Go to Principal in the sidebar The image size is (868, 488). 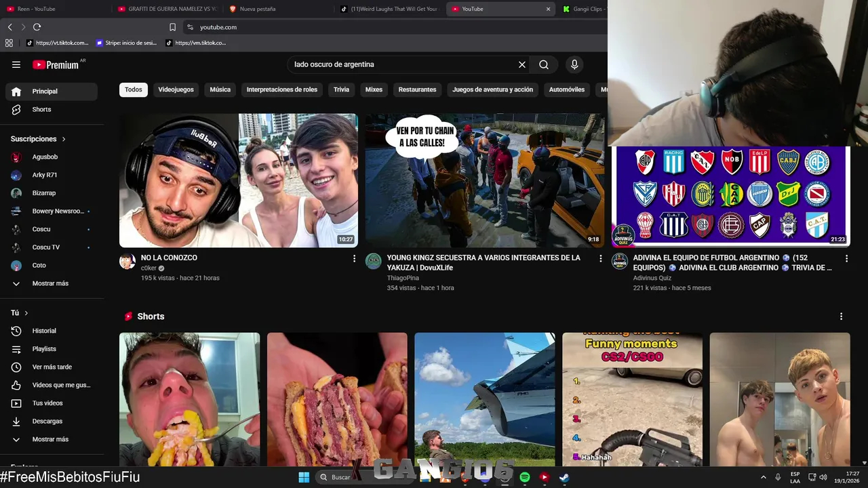pyautogui.click(x=52, y=91)
